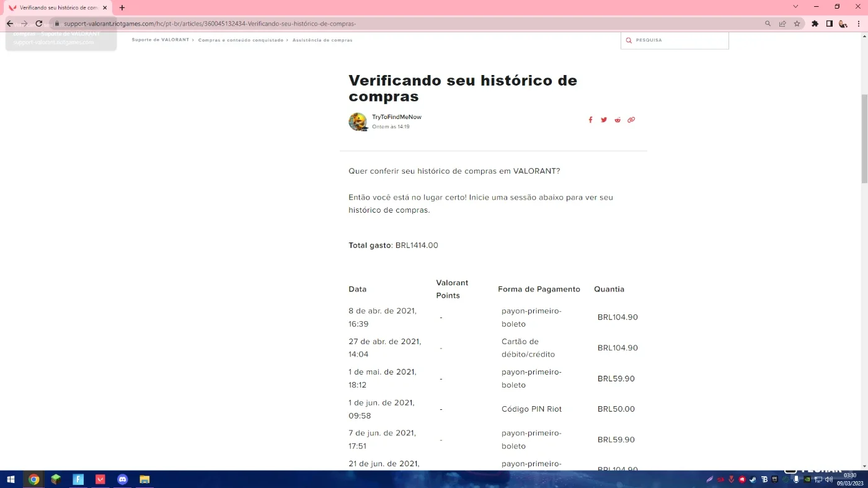
Task: Open the Chrome profile avatar
Action: (x=843, y=24)
